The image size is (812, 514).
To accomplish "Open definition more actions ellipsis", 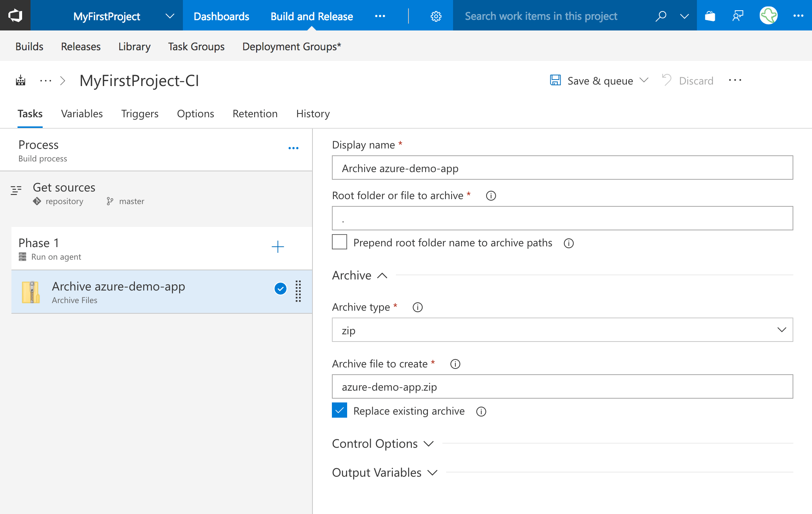I will [x=735, y=80].
